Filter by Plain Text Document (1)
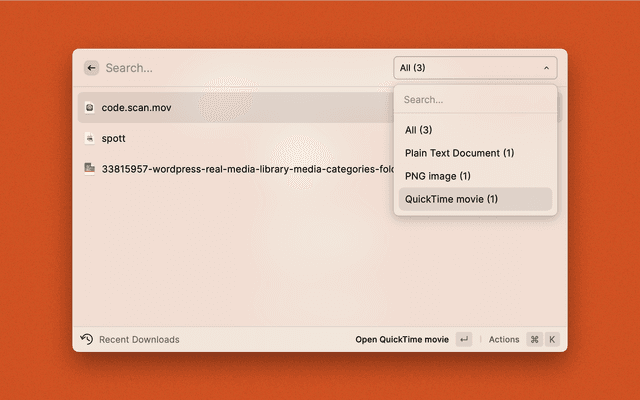This screenshot has width=640, height=400. tap(459, 153)
